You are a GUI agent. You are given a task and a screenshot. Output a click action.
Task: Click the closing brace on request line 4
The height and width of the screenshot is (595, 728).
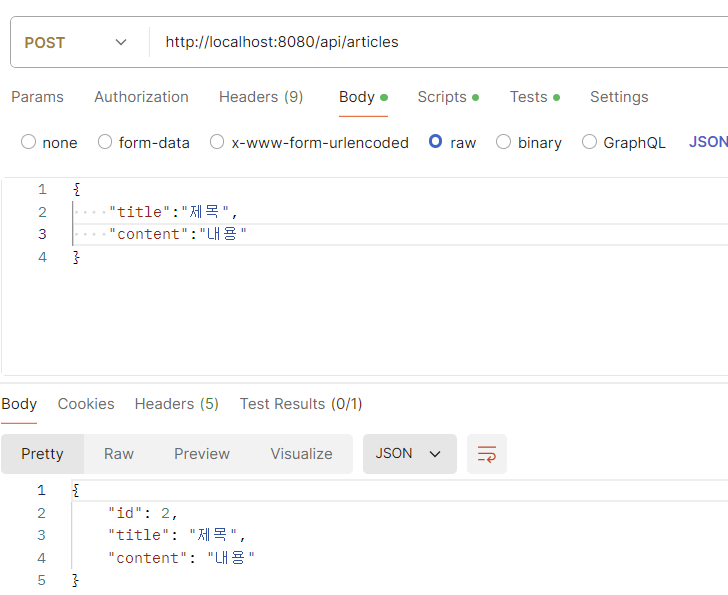[x=76, y=257]
